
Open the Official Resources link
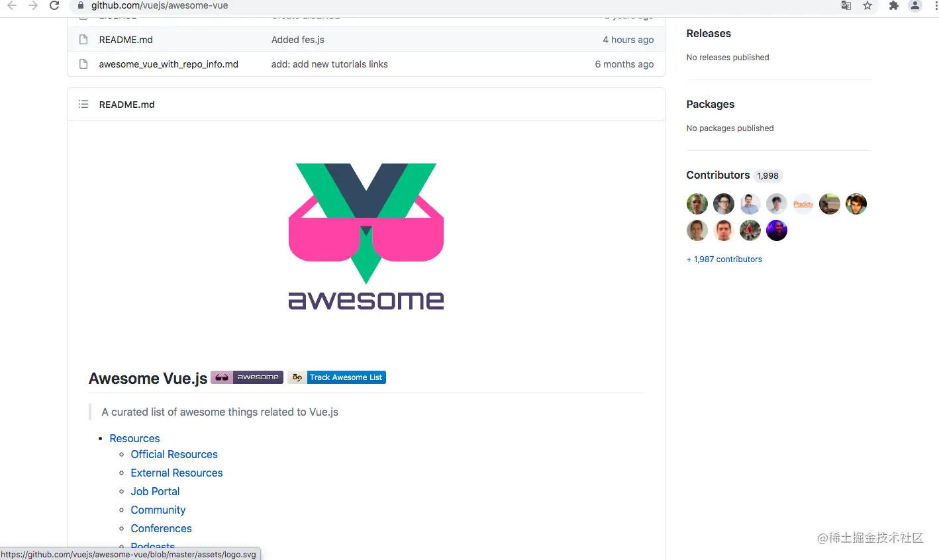tap(174, 454)
